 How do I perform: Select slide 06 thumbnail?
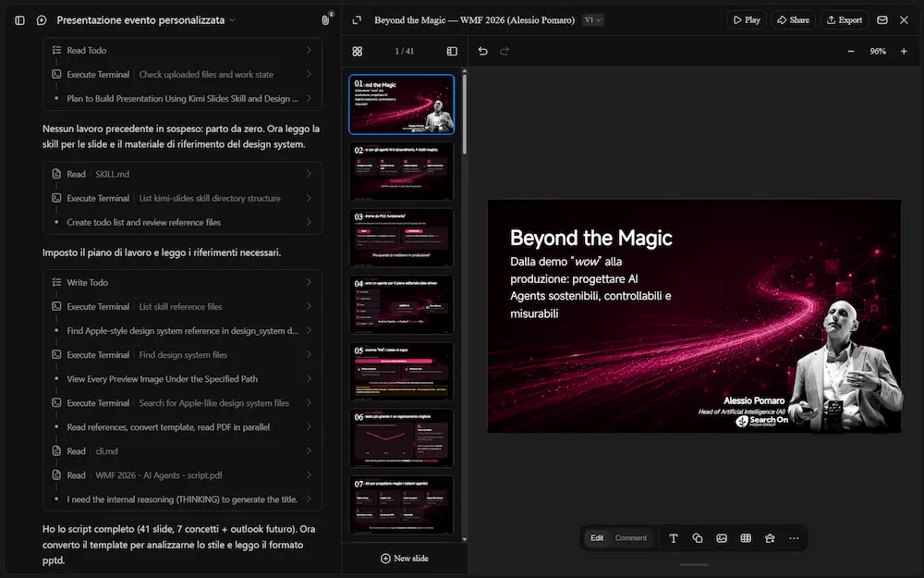pos(401,438)
